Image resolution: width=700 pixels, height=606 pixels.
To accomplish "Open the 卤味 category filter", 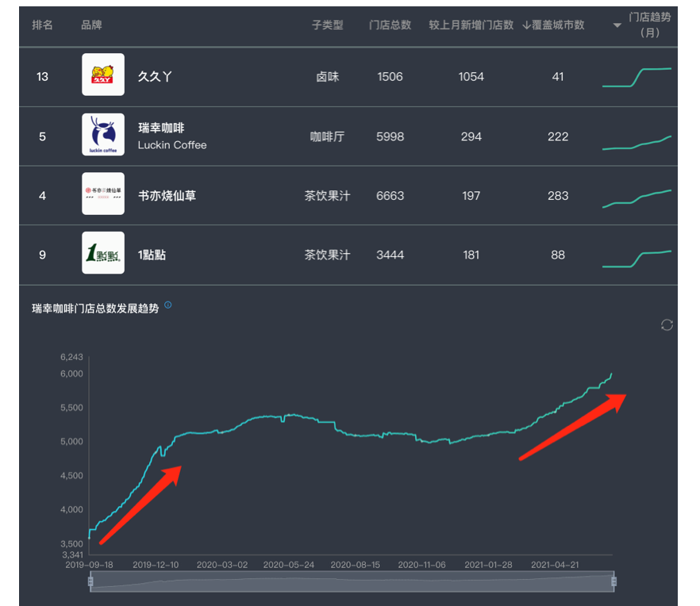I will (x=328, y=76).
